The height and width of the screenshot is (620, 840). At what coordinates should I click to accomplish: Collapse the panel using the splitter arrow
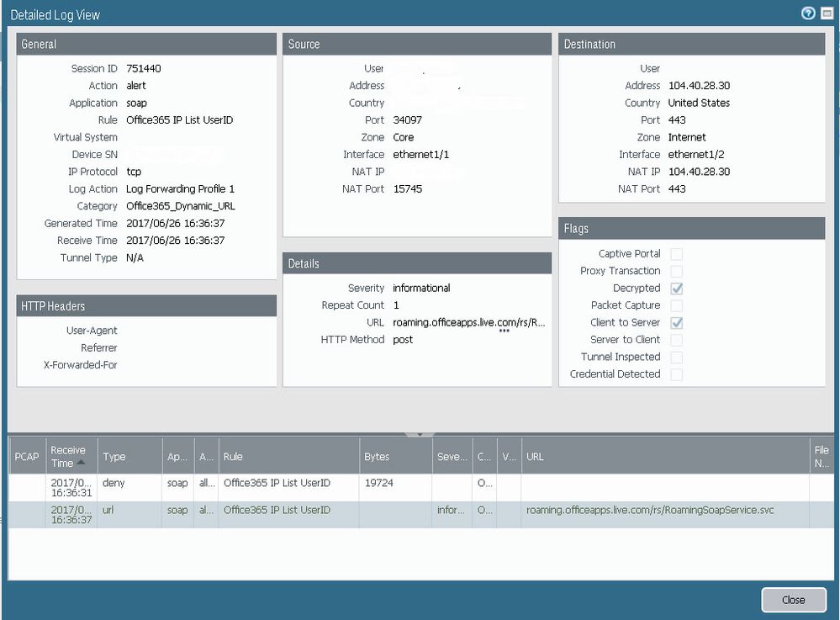point(420,434)
